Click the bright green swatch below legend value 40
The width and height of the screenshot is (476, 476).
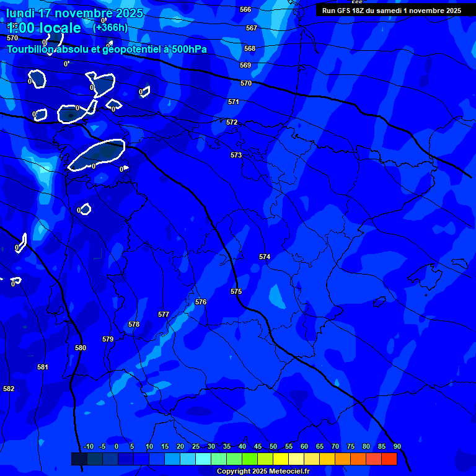coord(250,459)
